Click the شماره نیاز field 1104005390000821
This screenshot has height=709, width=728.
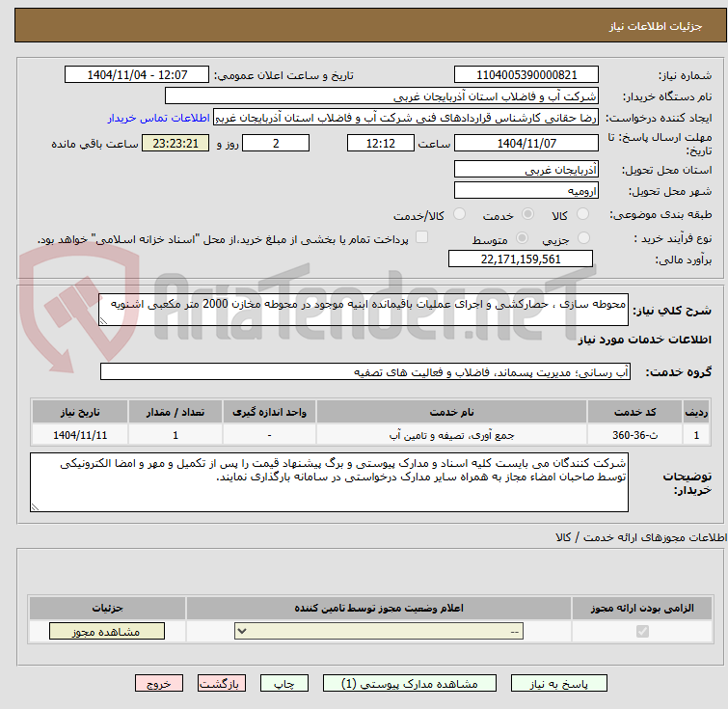[x=526, y=75]
